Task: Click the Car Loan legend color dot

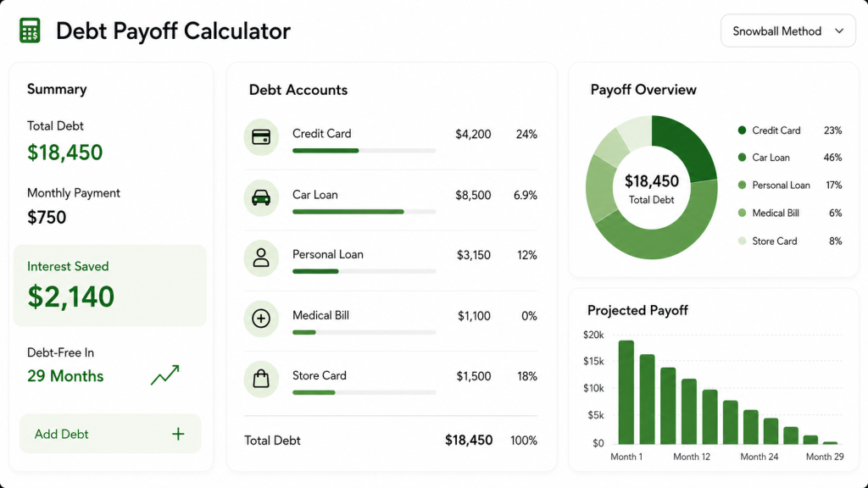Action: (742, 157)
